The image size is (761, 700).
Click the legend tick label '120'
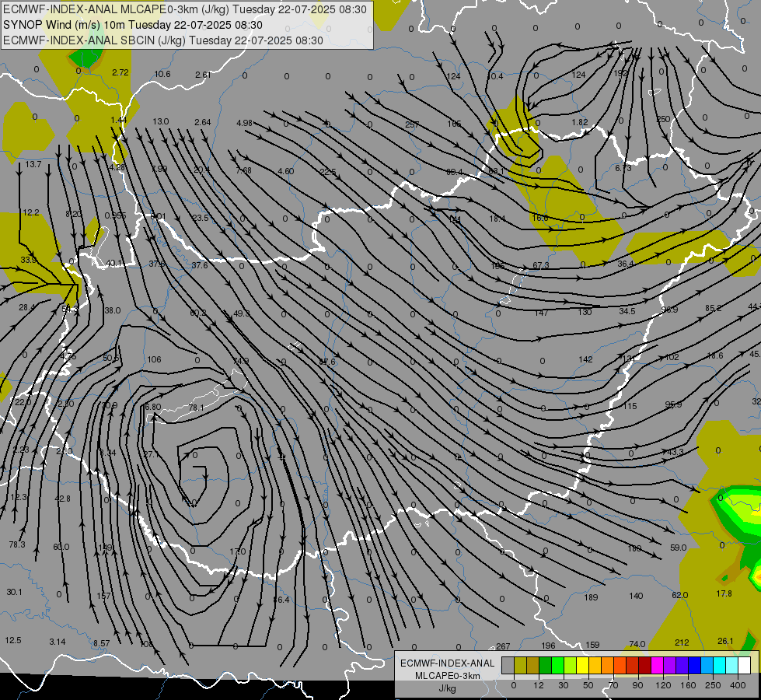(x=663, y=686)
